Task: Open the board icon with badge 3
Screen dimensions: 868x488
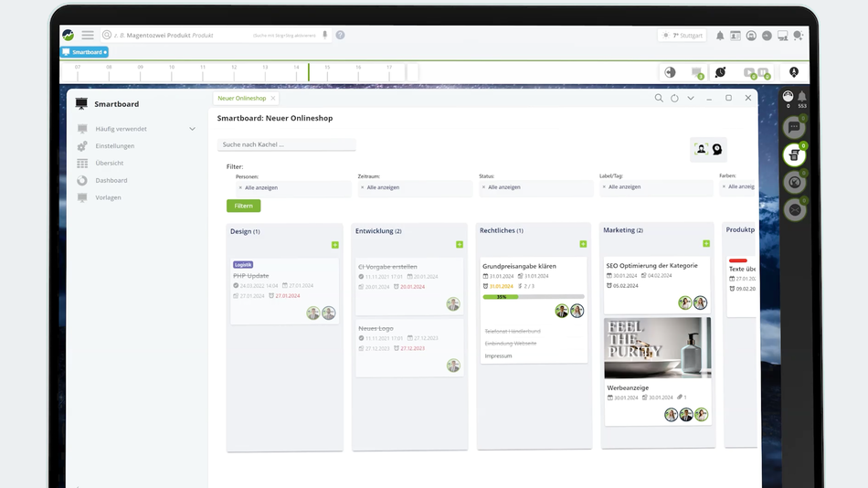Action: click(x=697, y=72)
